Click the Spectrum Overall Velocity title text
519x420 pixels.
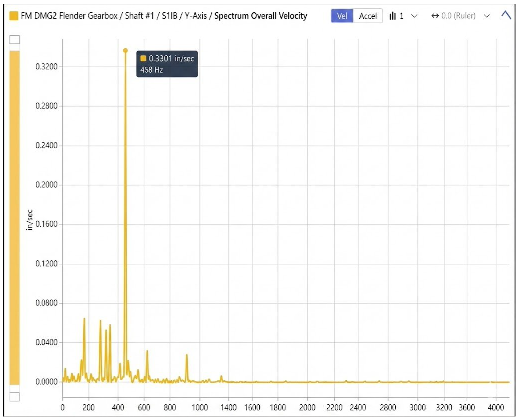261,16
